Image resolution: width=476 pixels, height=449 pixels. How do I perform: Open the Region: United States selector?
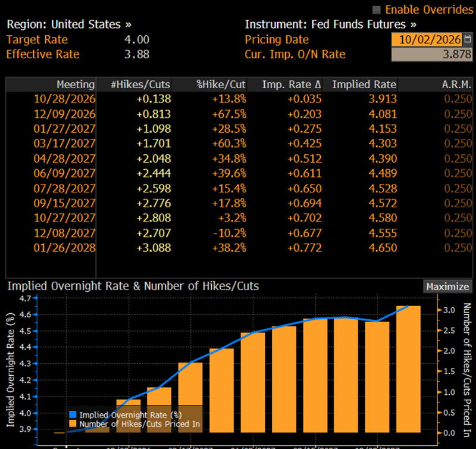point(69,24)
